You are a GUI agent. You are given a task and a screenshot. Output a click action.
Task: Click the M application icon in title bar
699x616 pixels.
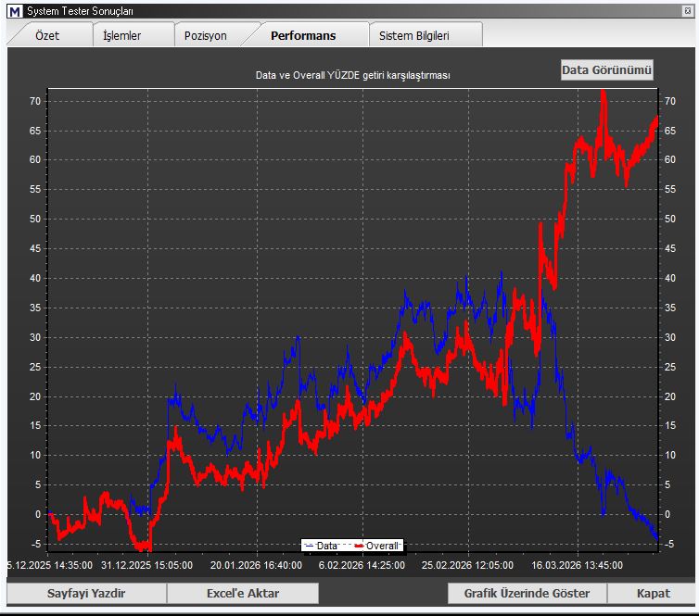pos(15,11)
